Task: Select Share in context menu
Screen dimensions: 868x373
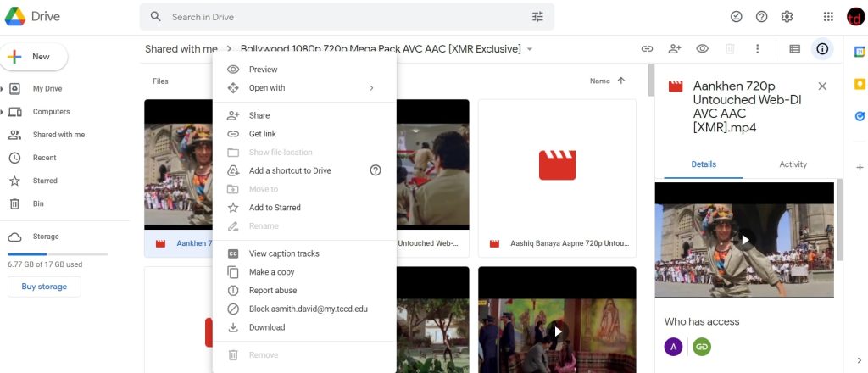Action: pos(304,115)
